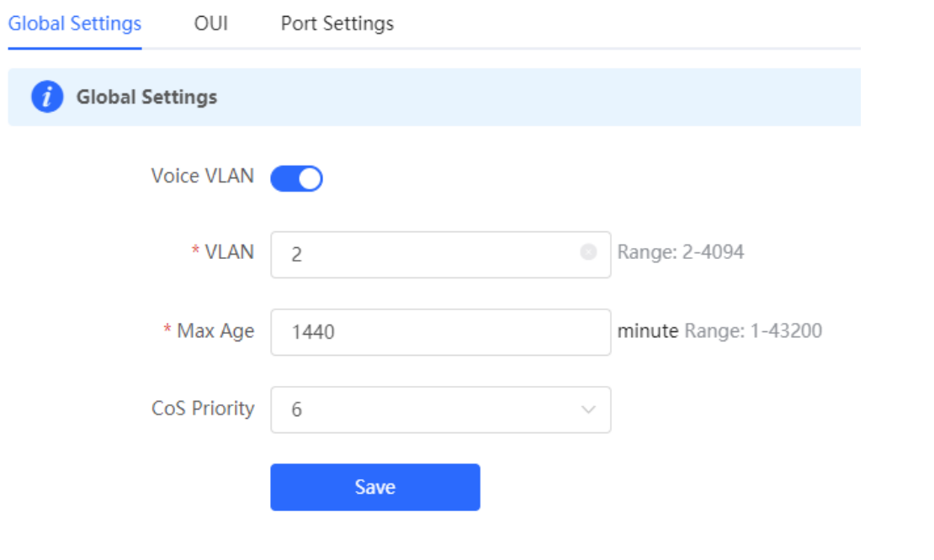
Task: Switch to the OUI tab
Action: pyautogui.click(x=211, y=24)
